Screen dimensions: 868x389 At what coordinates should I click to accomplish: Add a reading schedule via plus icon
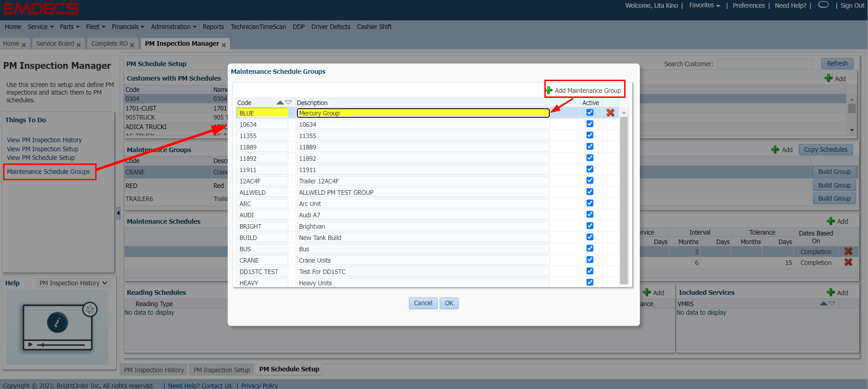(647, 293)
